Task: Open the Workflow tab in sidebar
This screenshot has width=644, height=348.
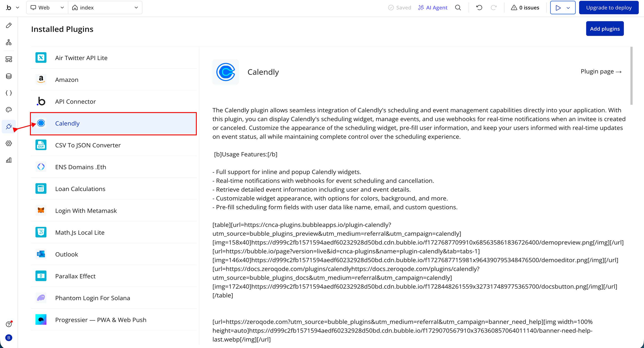Action: click(9, 42)
